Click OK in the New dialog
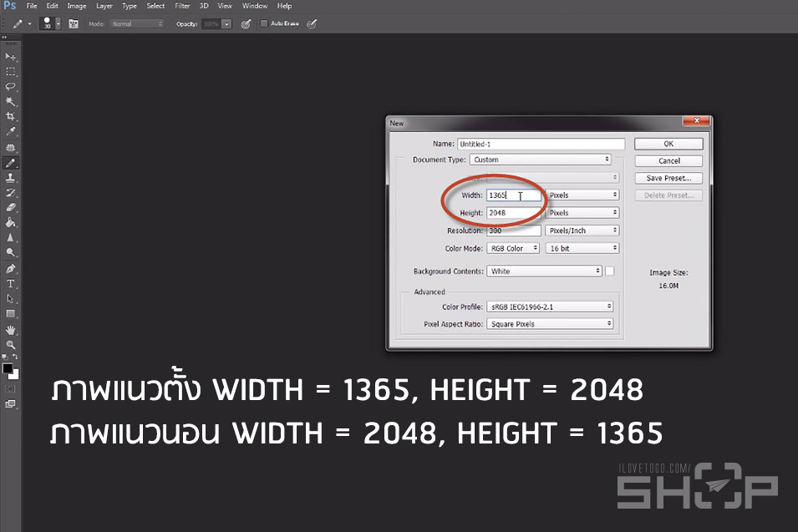 click(x=668, y=144)
